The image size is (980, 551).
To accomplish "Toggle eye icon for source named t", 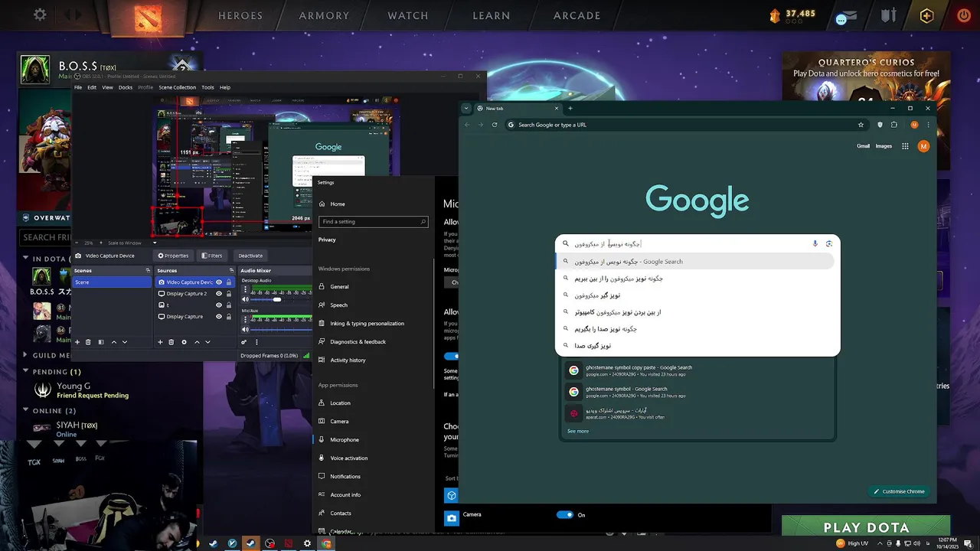I will click(219, 305).
